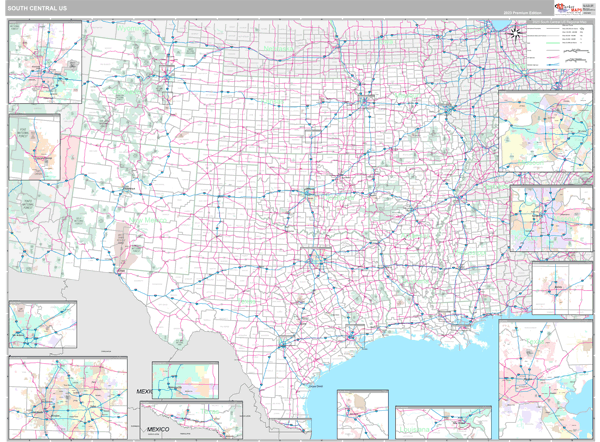The width and height of the screenshot is (600, 442).
Task: Open the map legend panel
Action: click(x=559, y=45)
